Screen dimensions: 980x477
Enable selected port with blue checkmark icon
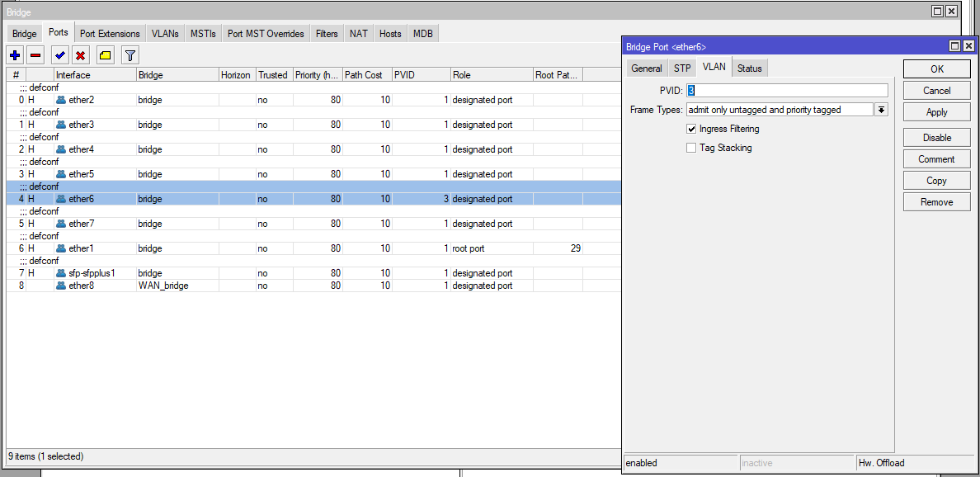point(60,55)
